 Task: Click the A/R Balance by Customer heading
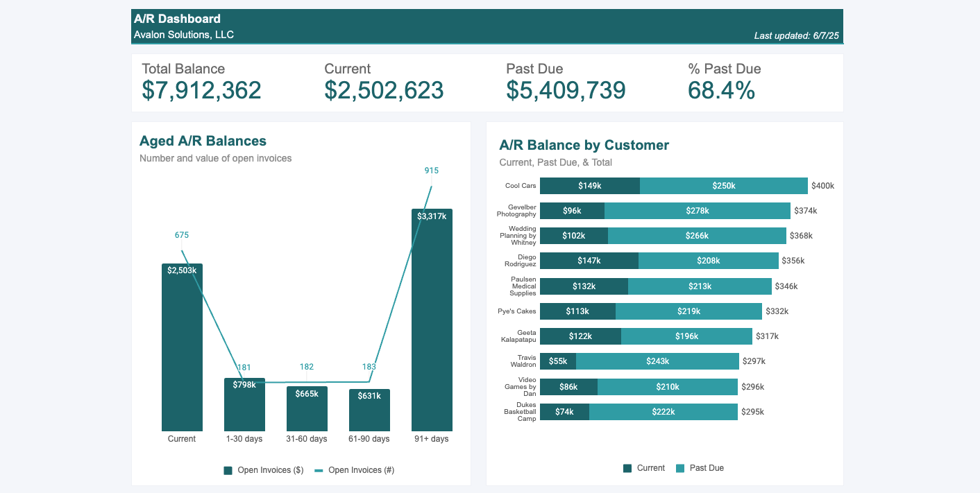pos(584,145)
